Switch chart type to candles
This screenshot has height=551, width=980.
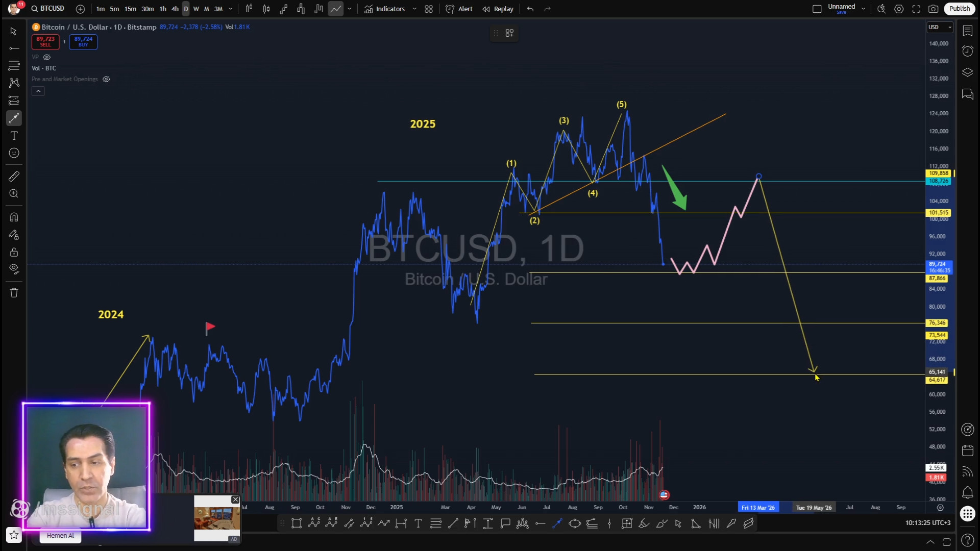(x=266, y=9)
